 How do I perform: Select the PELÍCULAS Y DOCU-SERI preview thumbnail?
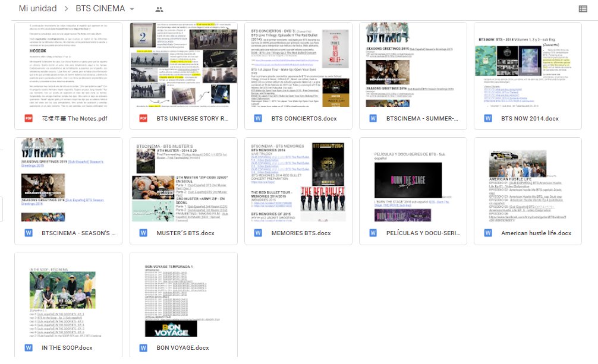click(x=413, y=179)
